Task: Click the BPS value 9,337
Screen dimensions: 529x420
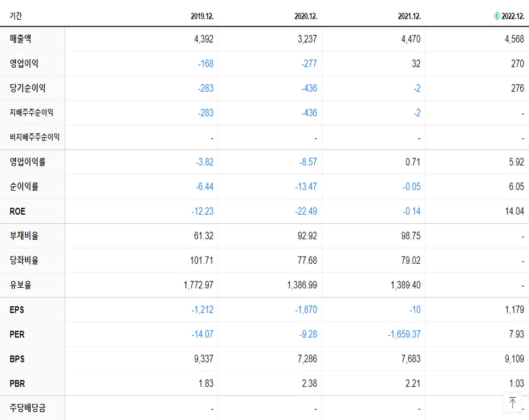Action: [204, 359]
